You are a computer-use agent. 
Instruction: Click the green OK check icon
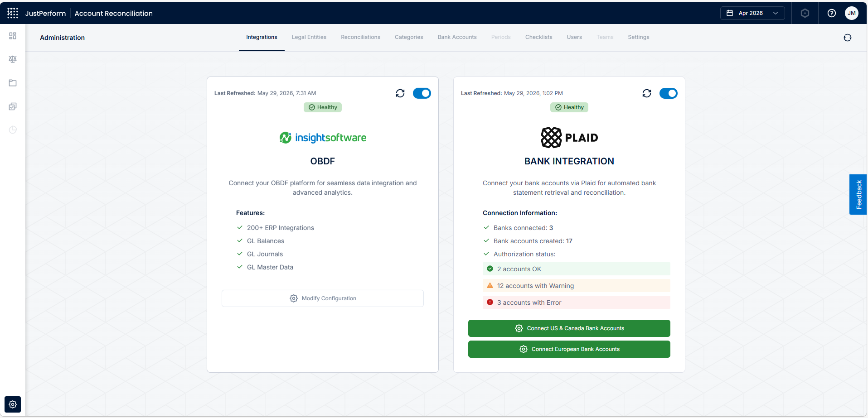click(490, 269)
